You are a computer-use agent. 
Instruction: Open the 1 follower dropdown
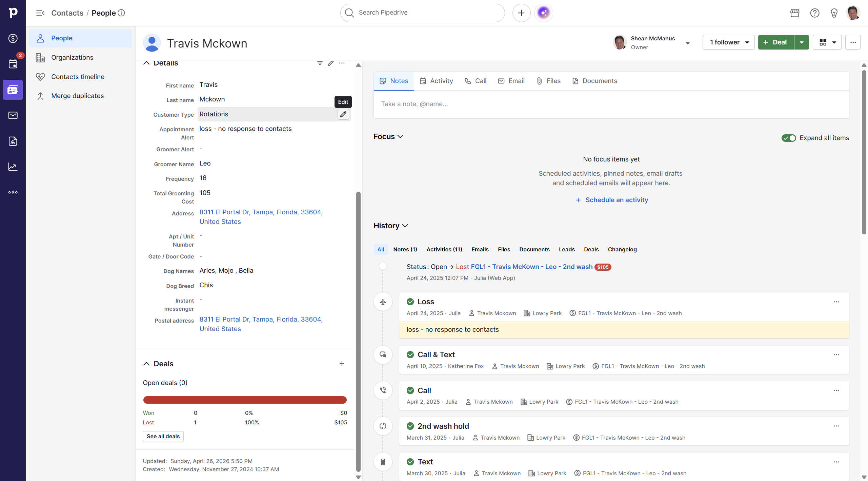click(728, 42)
